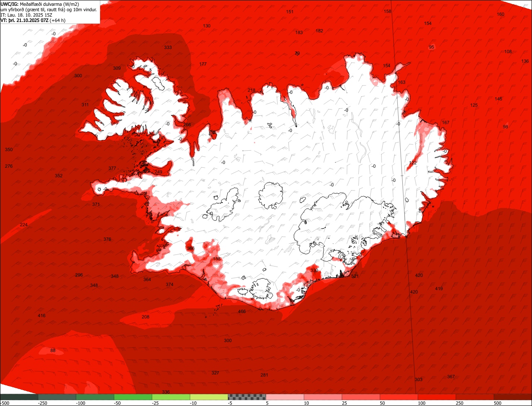Pick the red 50 to 100 legend swatch
The height and width of the screenshot is (406, 532).
tap(399, 397)
